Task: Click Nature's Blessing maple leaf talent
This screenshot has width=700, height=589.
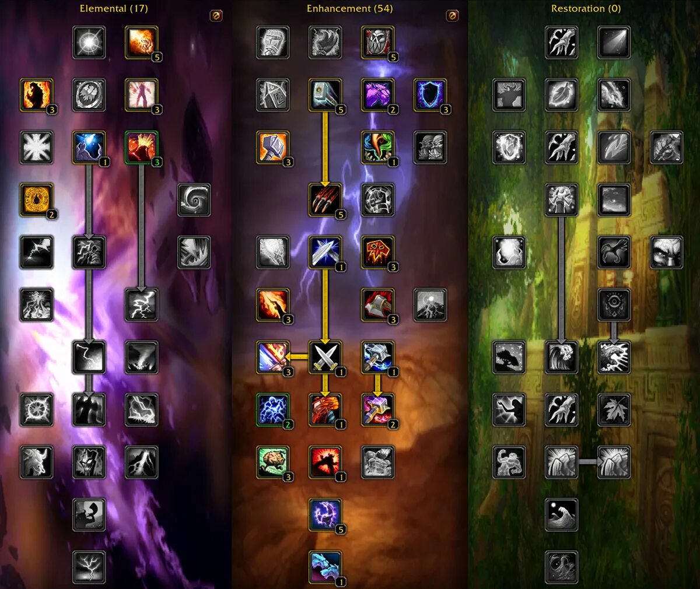Action: click(614, 410)
